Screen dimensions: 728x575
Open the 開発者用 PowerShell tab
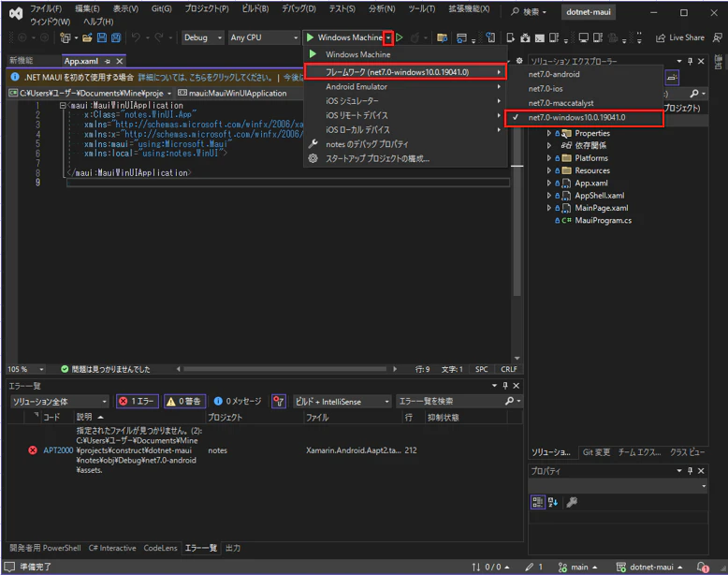pos(46,548)
